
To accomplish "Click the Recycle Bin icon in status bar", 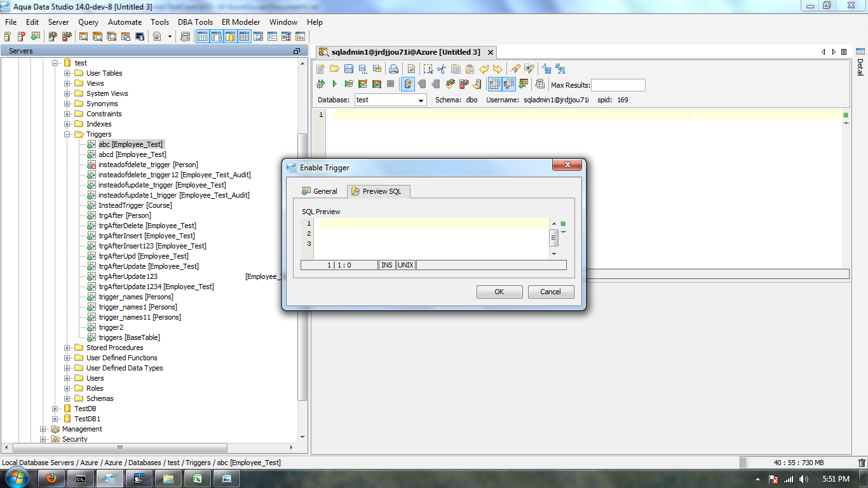I will (862, 463).
